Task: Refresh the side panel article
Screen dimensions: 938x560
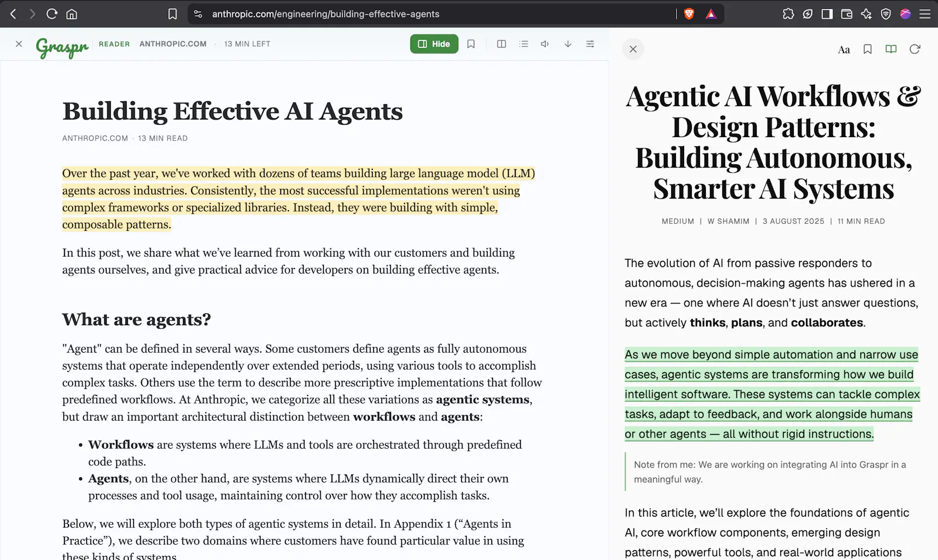Action: [x=915, y=49]
